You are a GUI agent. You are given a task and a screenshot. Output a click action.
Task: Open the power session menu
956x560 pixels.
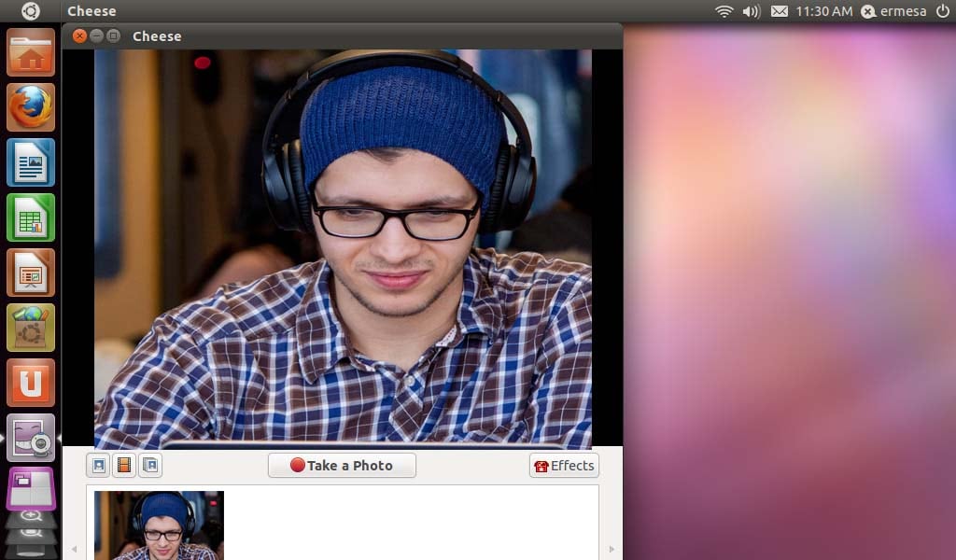(943, 11)
